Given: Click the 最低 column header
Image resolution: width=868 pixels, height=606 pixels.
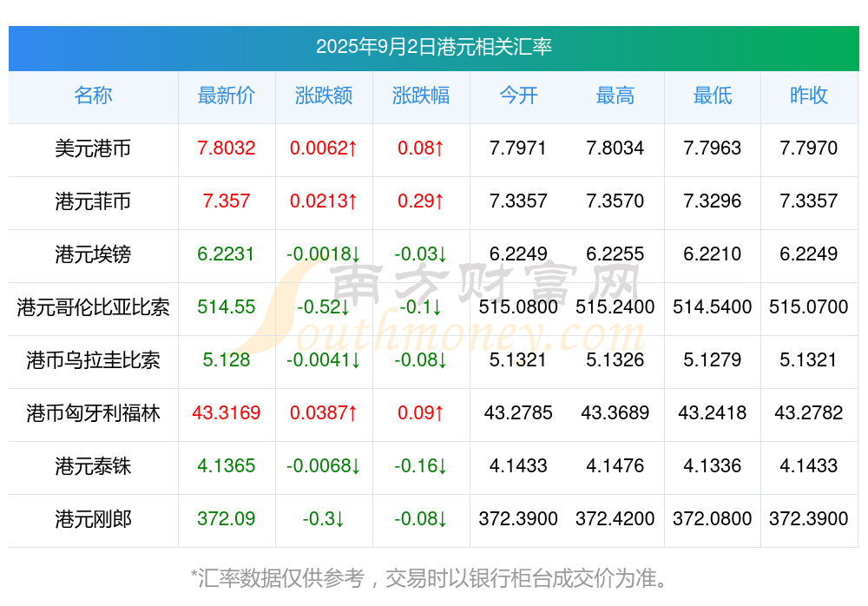Looking at the screenshot, I should click(713, 96).
